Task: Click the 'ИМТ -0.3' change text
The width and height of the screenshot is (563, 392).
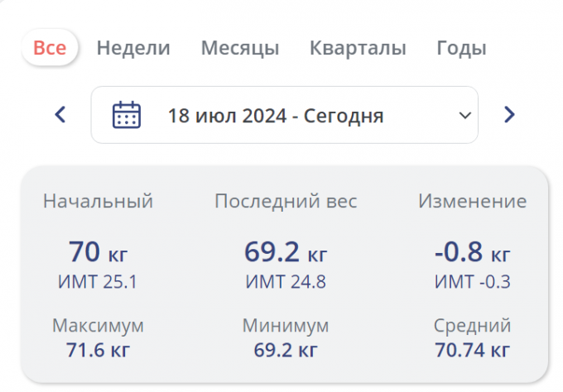Action: pos(472,282)
